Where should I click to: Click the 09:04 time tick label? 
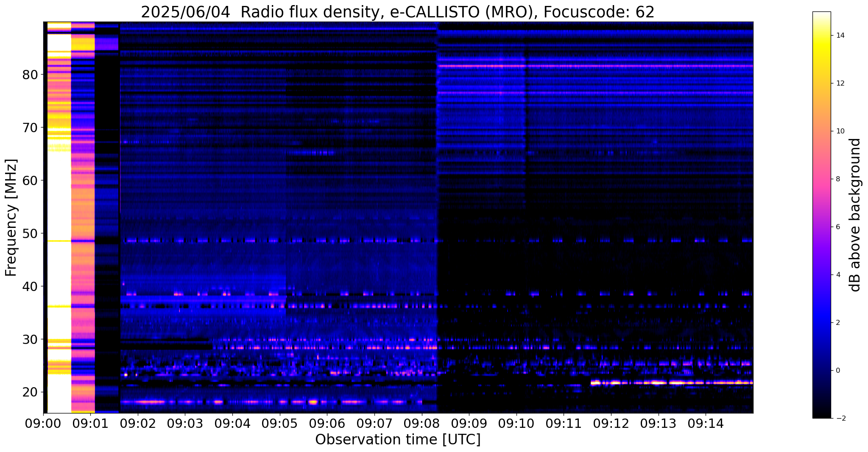point(232,423)
